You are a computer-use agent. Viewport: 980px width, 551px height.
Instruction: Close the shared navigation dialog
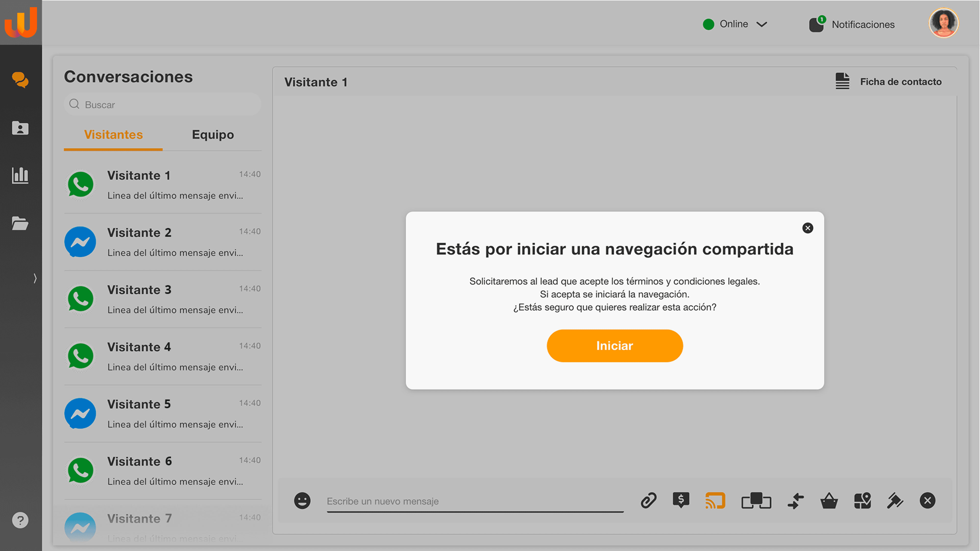coord(808,228)
